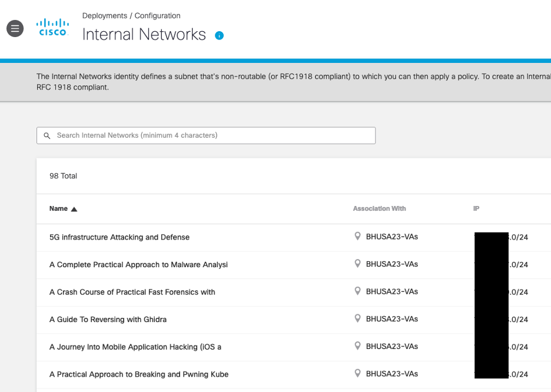Click location pin for Mobile Application Hacking row
Viewport: 551px width, 392px height.
click(x=357, y=346)
